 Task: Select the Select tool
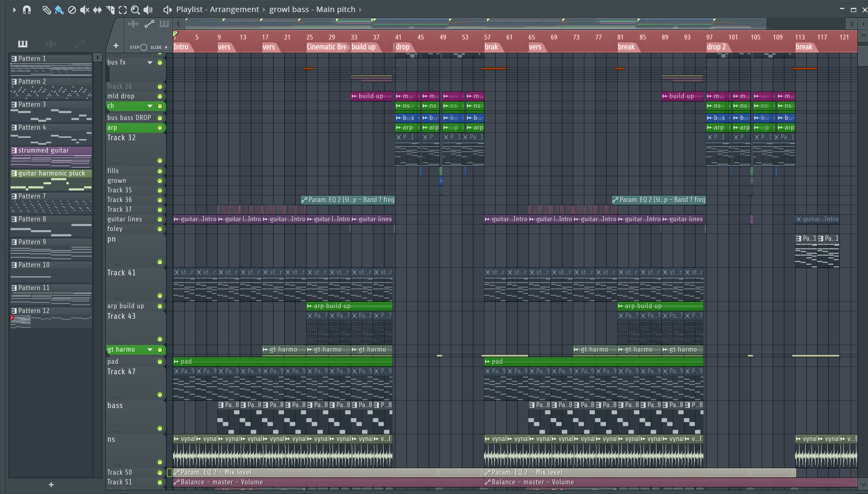coord(123,10)
